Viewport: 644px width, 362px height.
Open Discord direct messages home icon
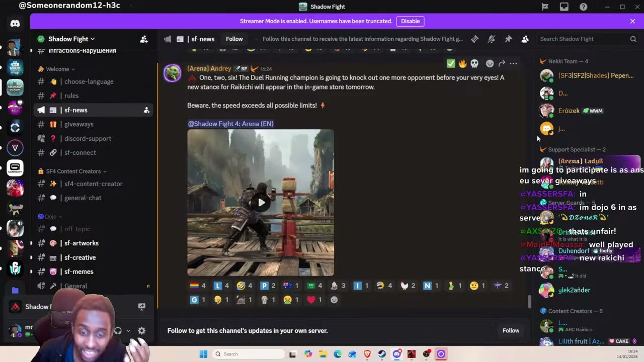pos(15,24)
